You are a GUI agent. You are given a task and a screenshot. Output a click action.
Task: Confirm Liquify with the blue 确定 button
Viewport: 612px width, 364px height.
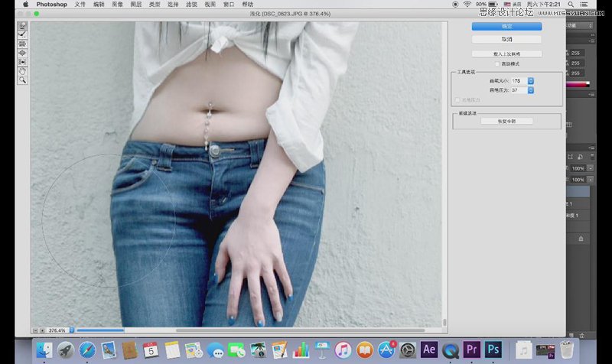tap(506, 26)
